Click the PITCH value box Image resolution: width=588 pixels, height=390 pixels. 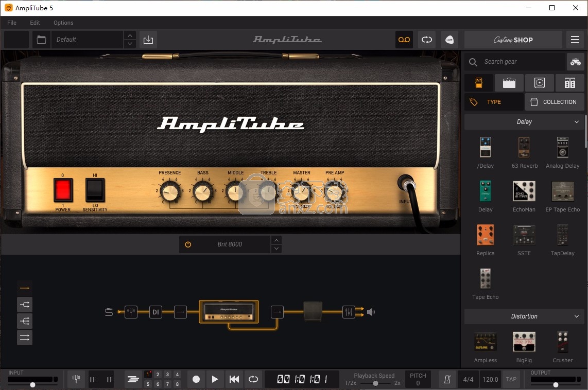click(418, 379)
